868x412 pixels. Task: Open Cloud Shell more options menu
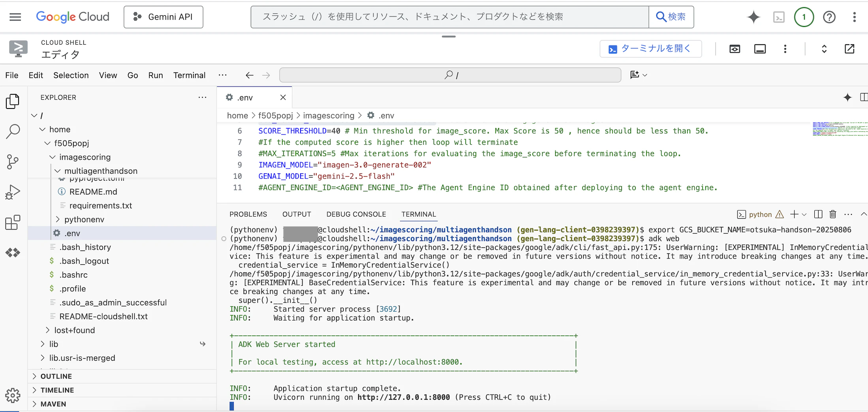[785, 49]
